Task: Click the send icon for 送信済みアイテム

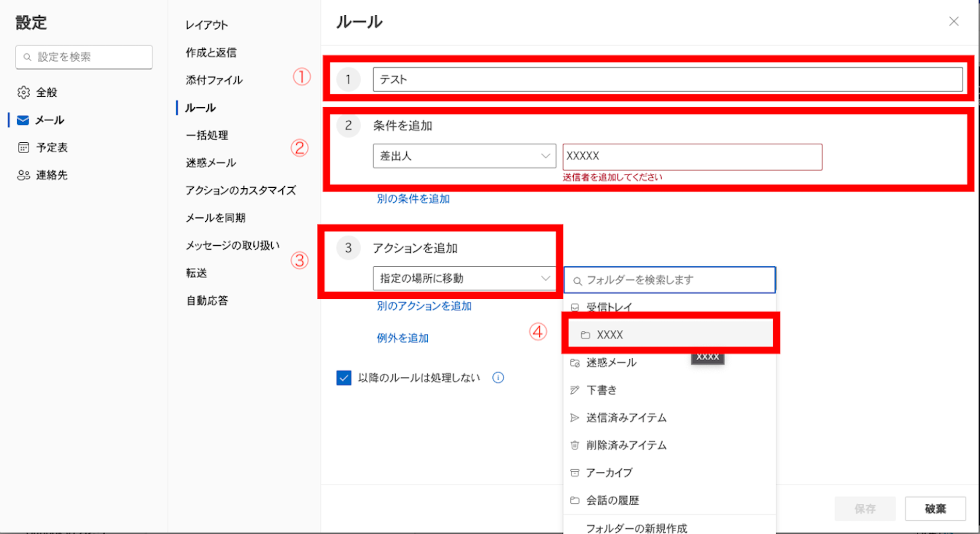Action: point(575,418)
